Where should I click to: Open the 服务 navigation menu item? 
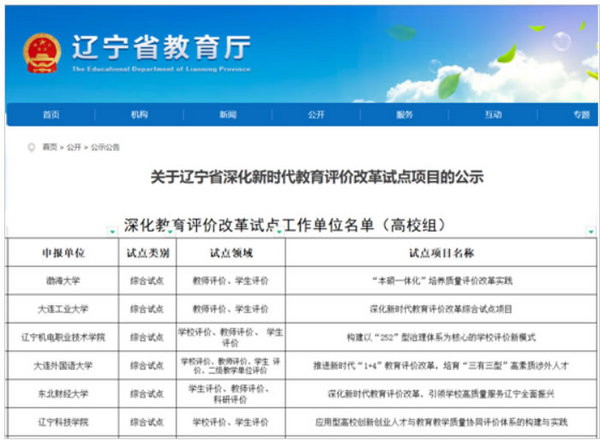[404, 114]
